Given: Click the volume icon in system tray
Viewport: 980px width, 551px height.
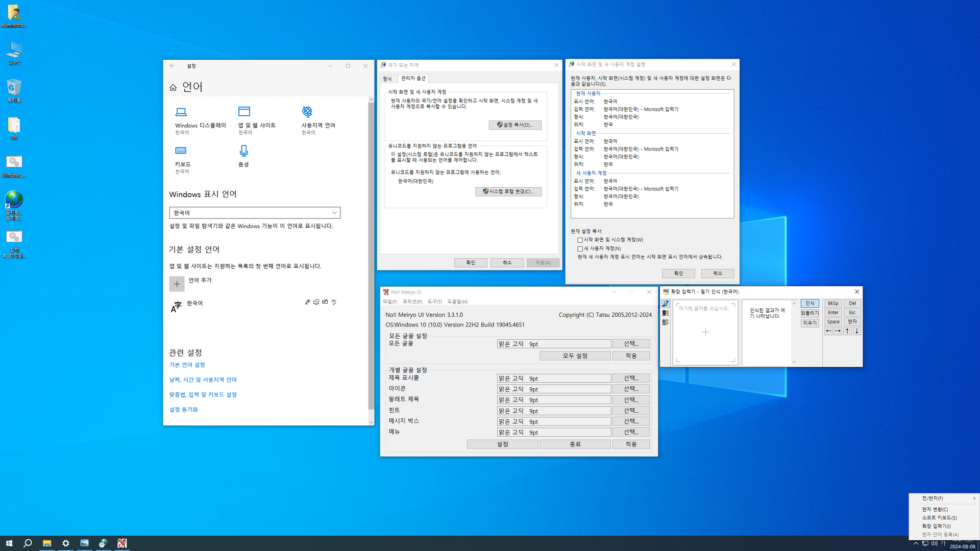Looking at the screenshot, I should click(x=934, y=543).
